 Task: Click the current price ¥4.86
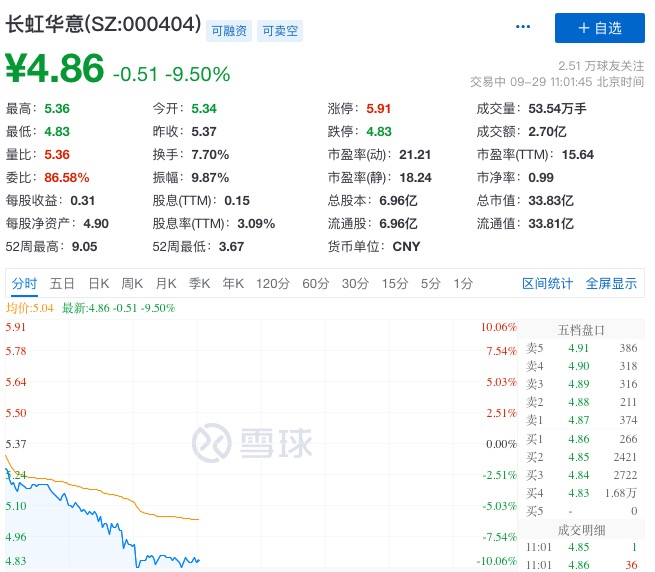pos(54,68)
